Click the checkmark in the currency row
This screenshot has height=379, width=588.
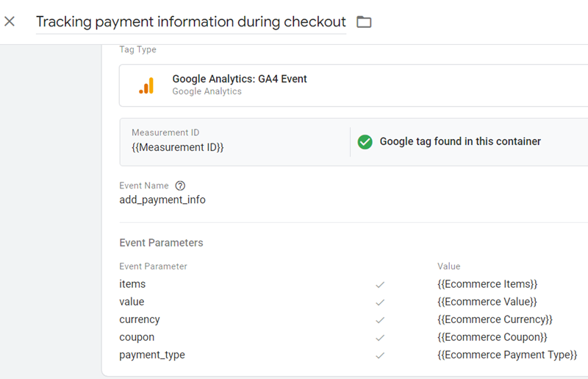pyautogui.click(x=380, y=320)
